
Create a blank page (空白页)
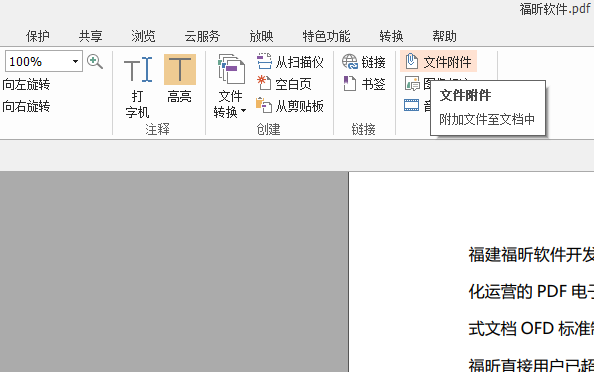coord(284,84)
